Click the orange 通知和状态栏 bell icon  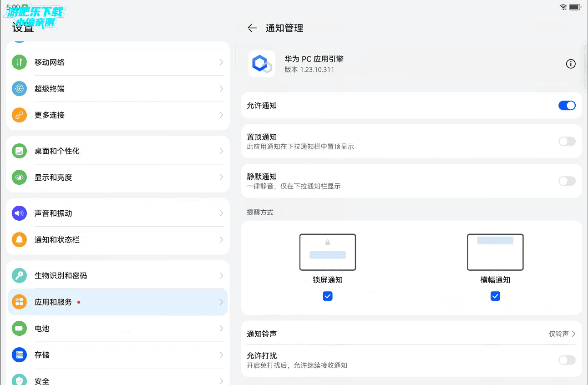19,240
